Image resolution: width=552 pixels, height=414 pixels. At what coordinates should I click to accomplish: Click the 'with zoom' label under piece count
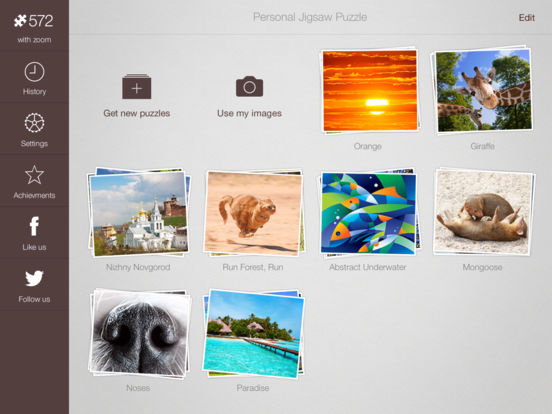pos(34,40)
